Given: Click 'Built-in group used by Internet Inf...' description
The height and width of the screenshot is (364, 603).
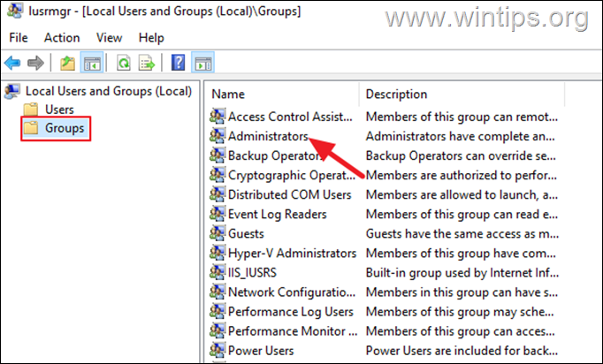Looking at the screenshot, I should 462,273.
